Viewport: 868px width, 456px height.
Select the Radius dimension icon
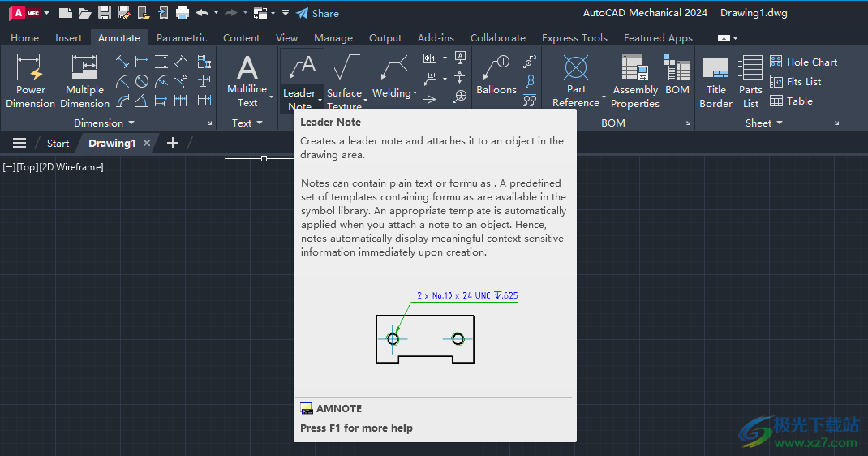tap(122, 81)
